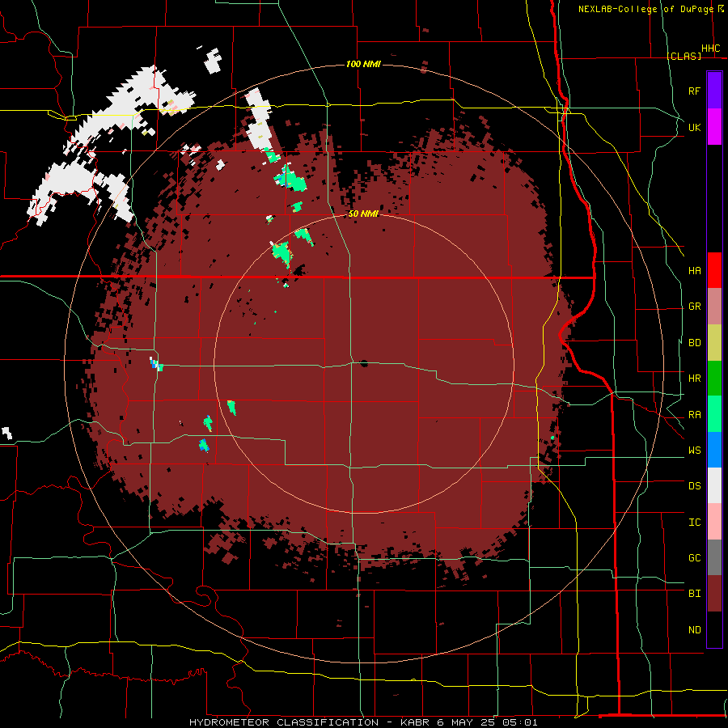
Task: Click the 'HHC' product label
Action: 710,49
